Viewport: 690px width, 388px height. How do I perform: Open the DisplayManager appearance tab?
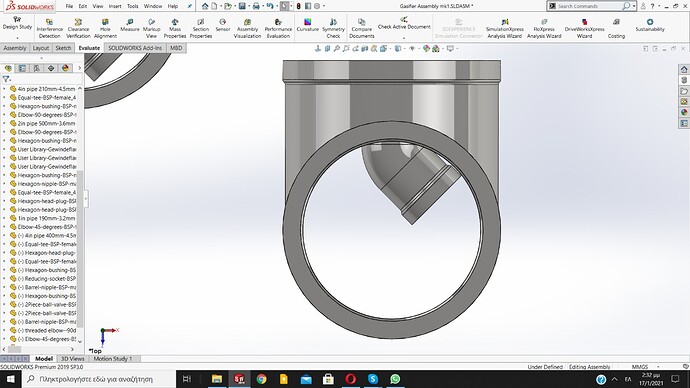pyautogui.click(x=66, y=68)
